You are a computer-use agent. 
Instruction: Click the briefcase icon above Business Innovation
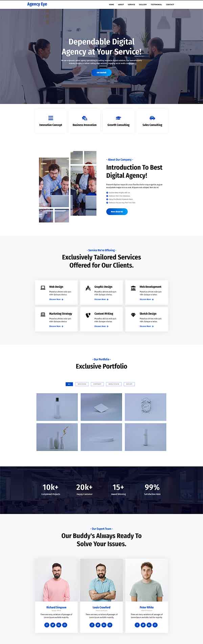84,118
